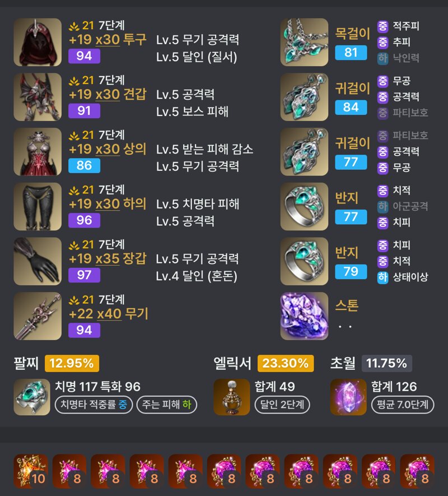
Task: Click the black leggings (하의) icon
Action: point(38,206)
